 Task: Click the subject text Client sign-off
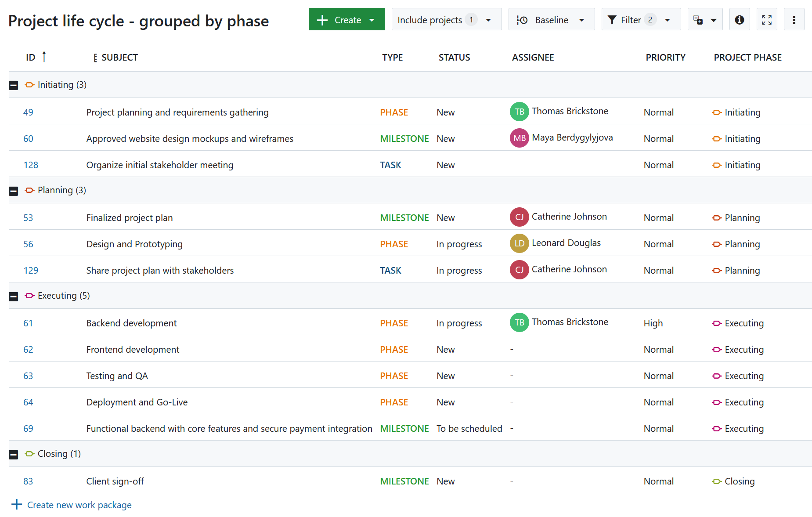(115, 481)
